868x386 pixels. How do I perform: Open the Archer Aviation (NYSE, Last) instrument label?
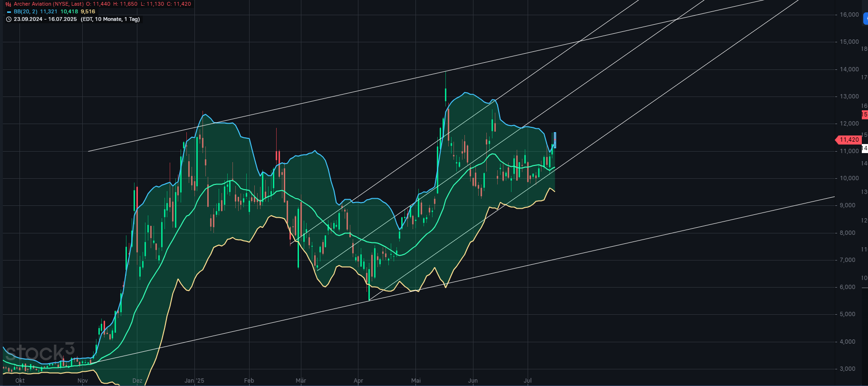[48, 4]
